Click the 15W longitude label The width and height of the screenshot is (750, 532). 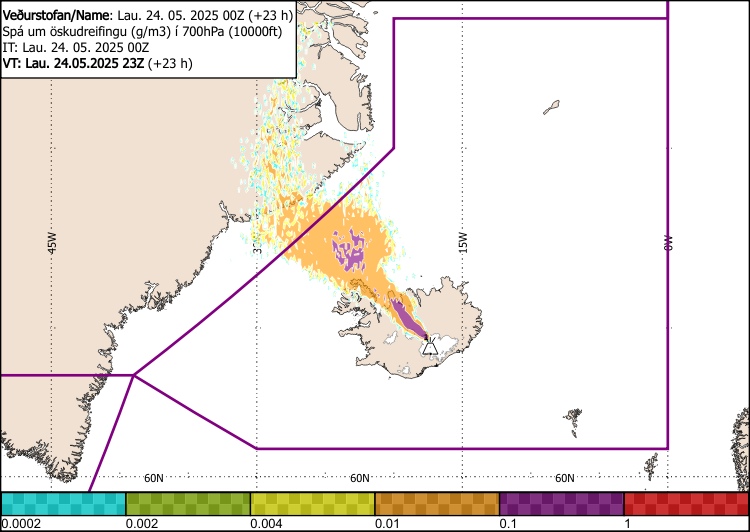click(x=463, y=243)
